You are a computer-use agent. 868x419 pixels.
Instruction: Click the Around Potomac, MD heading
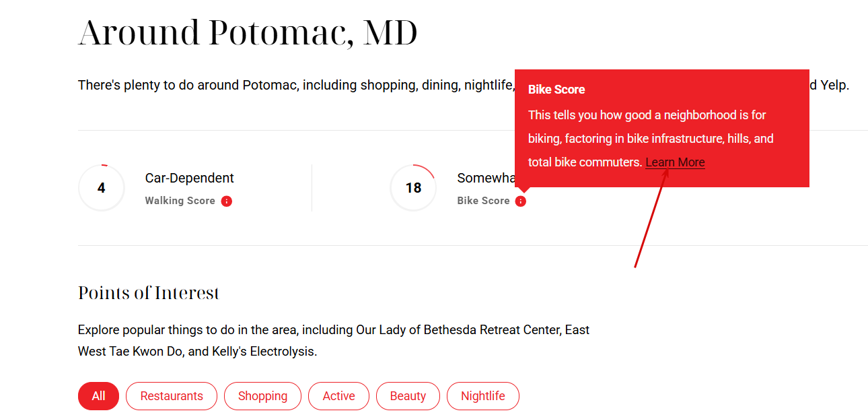click(248, 33)
